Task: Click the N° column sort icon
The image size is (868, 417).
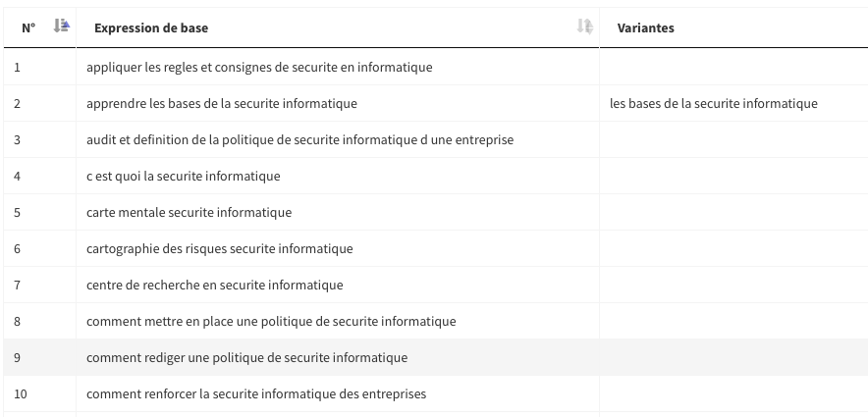Action: pyautogui.click(x=61, y=27)
